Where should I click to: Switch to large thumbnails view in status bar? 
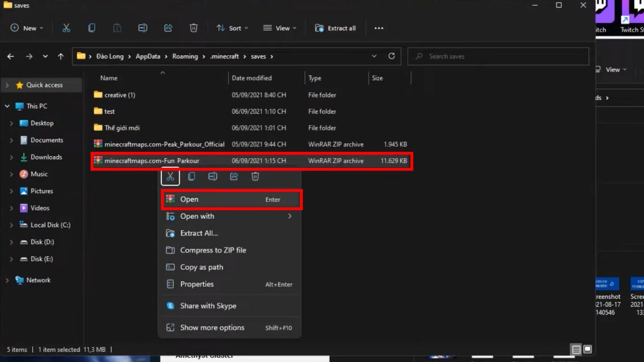coord(587,350)
